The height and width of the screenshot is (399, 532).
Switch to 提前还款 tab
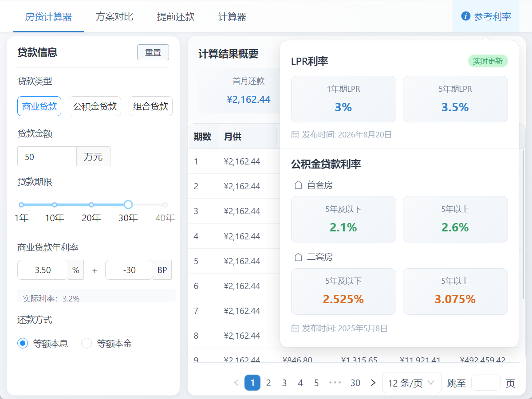176,16
